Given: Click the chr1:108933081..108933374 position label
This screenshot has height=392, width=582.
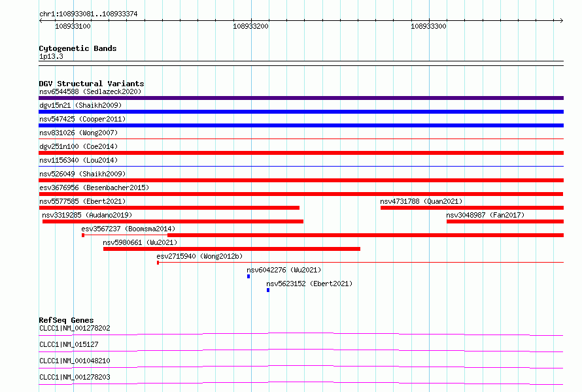Looking at the screenshot, I should (88, 14).
